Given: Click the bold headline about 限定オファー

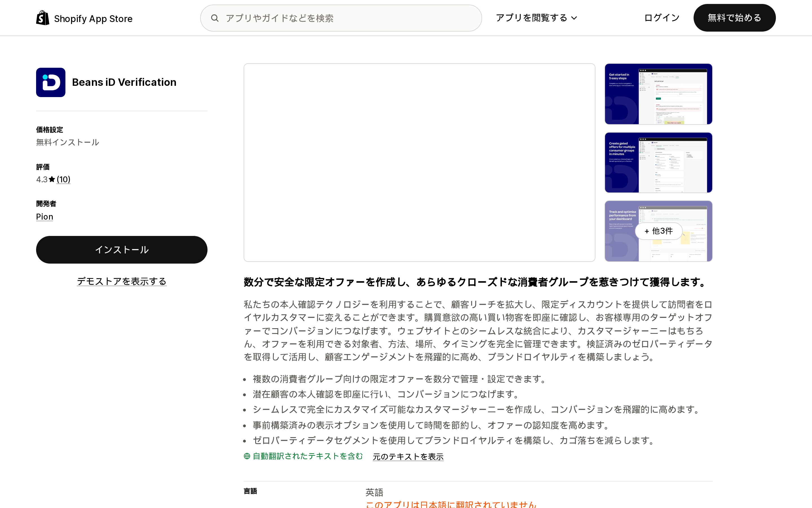Looking at the screenshot, I should (x=476, y=282).
